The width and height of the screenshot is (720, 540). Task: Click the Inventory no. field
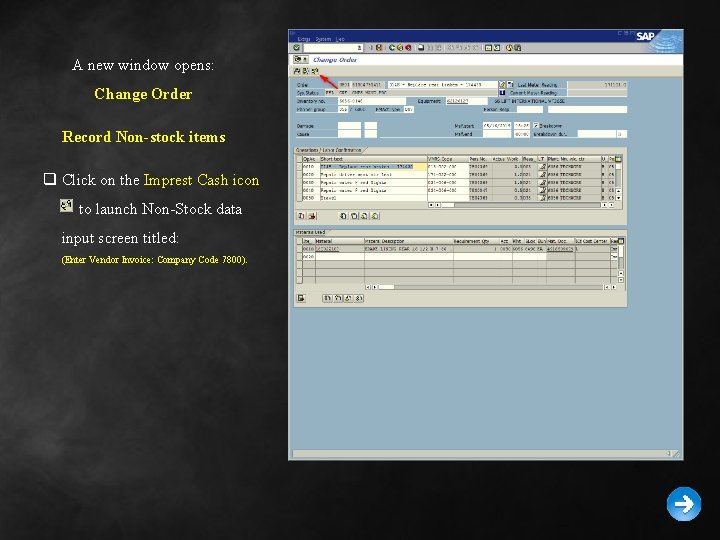372,101
